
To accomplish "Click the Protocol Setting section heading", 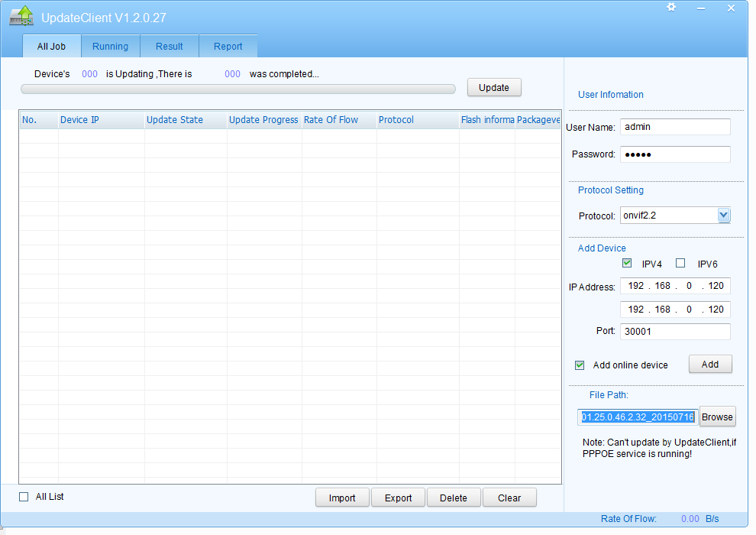I will [x=611, y=190].
